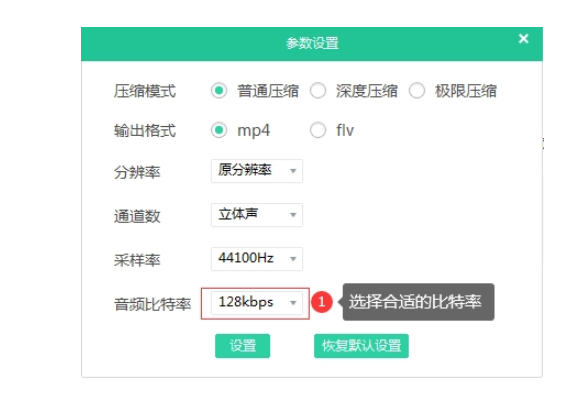Screen dimensions: 583x393
Task: Open the 立体声 channel dropdown
Action: (257, 215)
